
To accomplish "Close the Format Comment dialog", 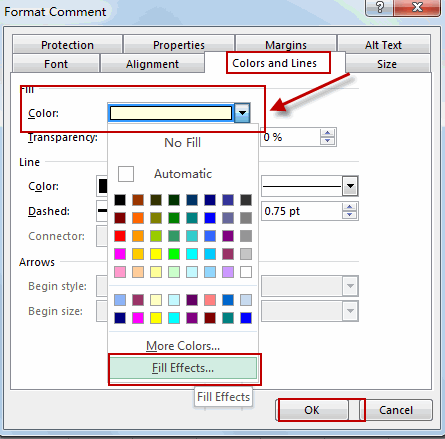I will pyautogui.click(x=417, y=7).
